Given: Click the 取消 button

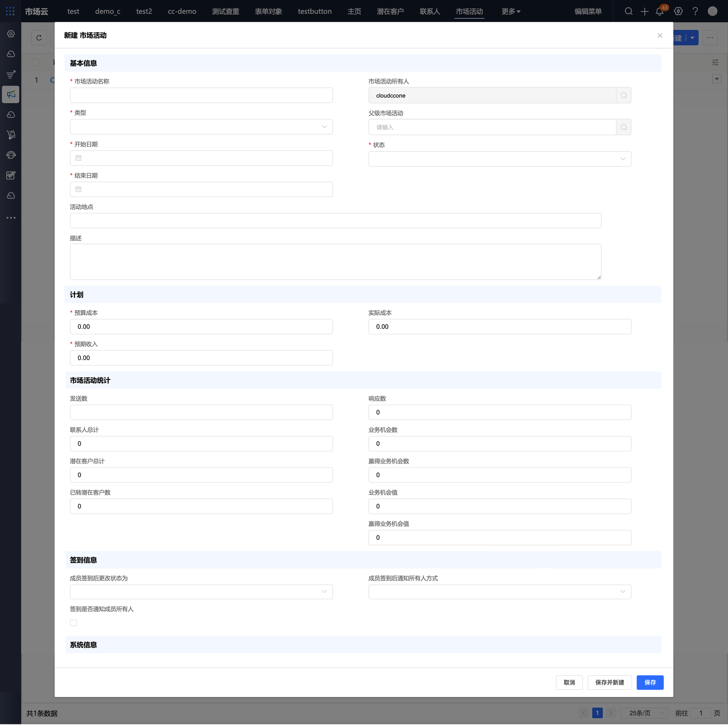Looking at the screenshot, I should pyautogui.click(x=569, y=682).
